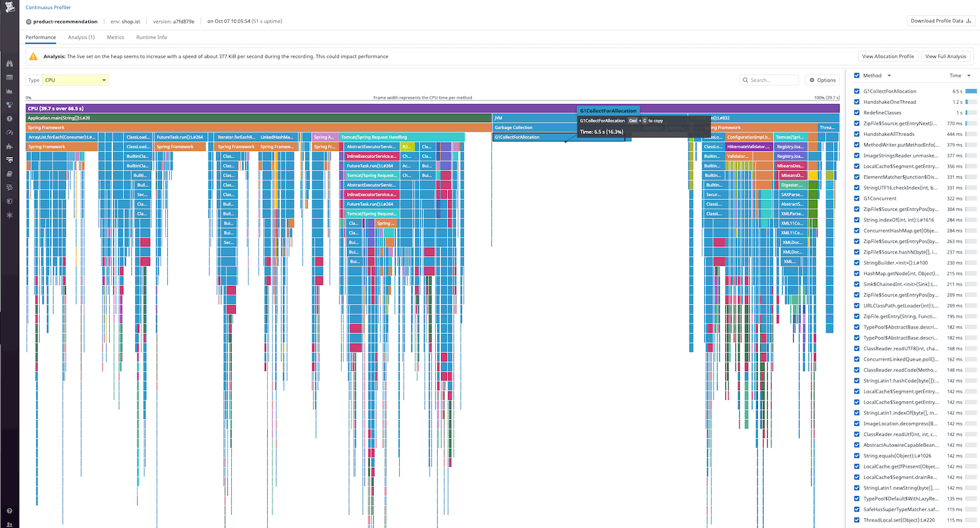The height and width of the screenshot is (528, 980).
Task: Uncheck the RedefineClasses method entry
Action: click(x=857, y=112)
